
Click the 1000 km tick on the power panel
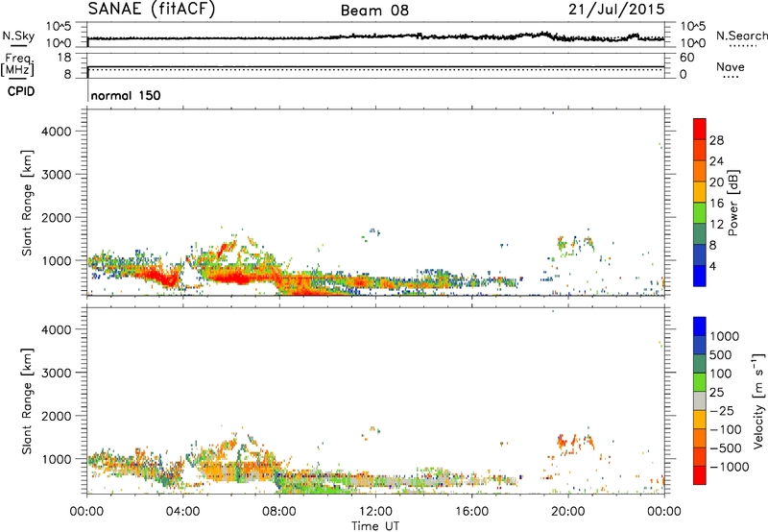[x=57, y=260]
